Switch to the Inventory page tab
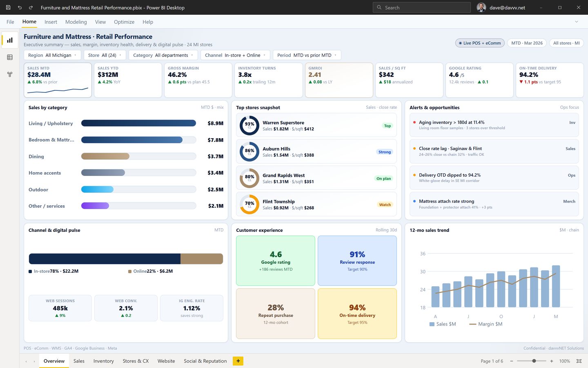Image resolution: width=588 pixels, height=368 pixels. point(103,361)
